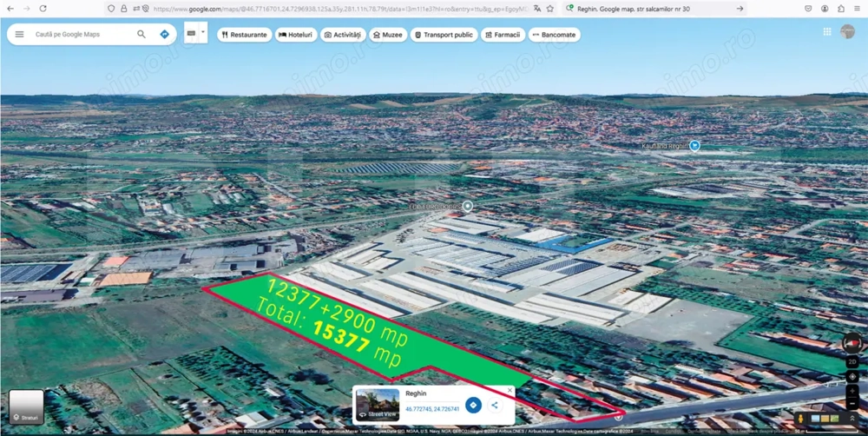Open the Firefox application hamburger menu
Image resolution: width=868 pixels, height=436 pixels.
coord(857,9)
